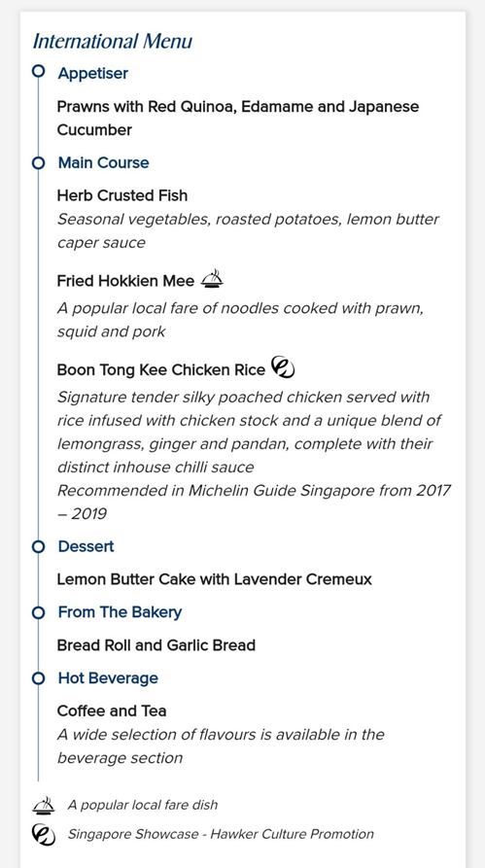
Task: Click the circle marker next to Appetiser
Action: (38, 71)
